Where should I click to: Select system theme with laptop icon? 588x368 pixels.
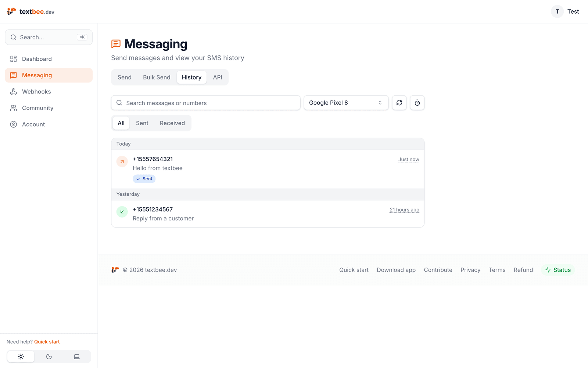click(x=77, y=357)
